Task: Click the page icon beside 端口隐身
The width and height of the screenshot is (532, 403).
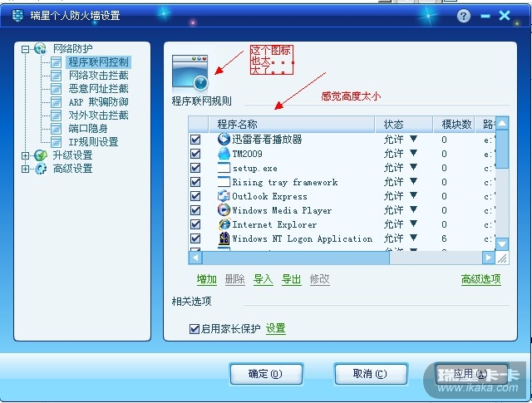Action: click(56, 129)
